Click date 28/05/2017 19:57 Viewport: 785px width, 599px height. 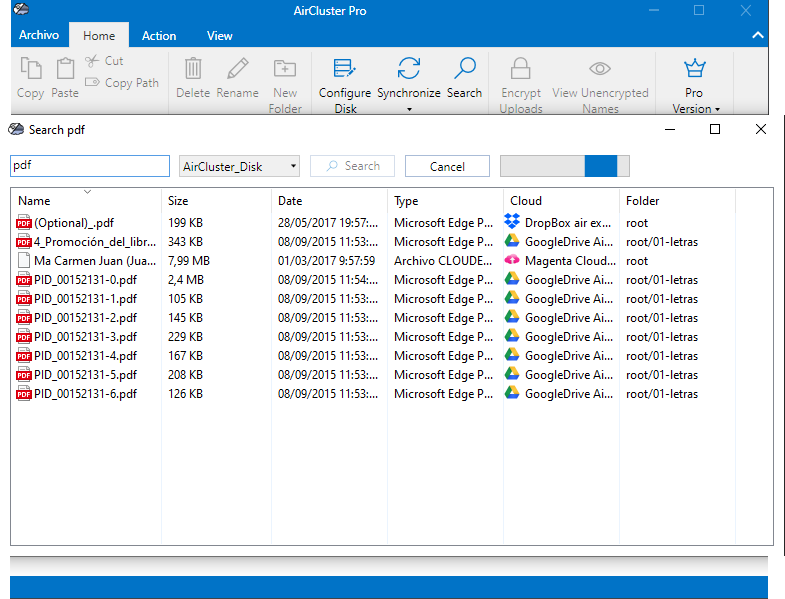(x=328, y=223)
